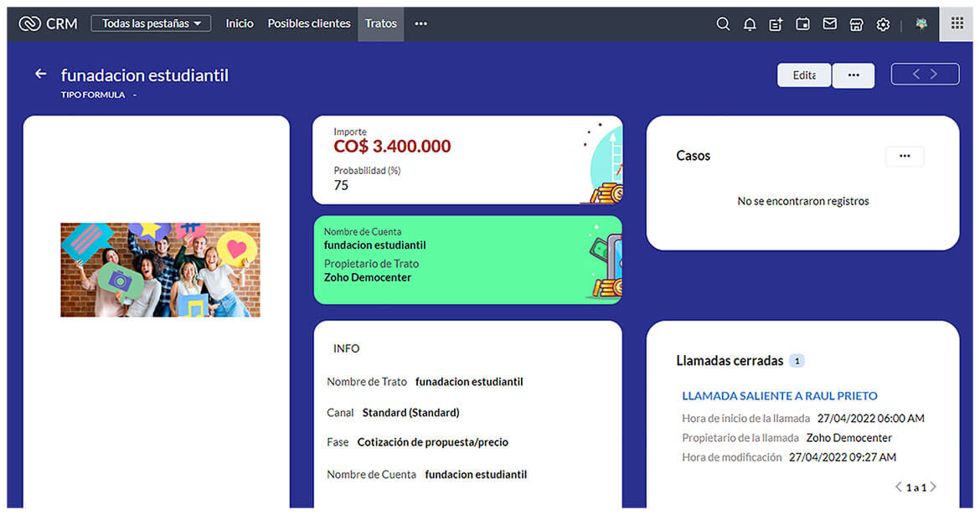Image resolution: width=980 pixels, height=515 pixels.
Task: Click the Llamadas cerradas count badge
Action: coord(797,361)
